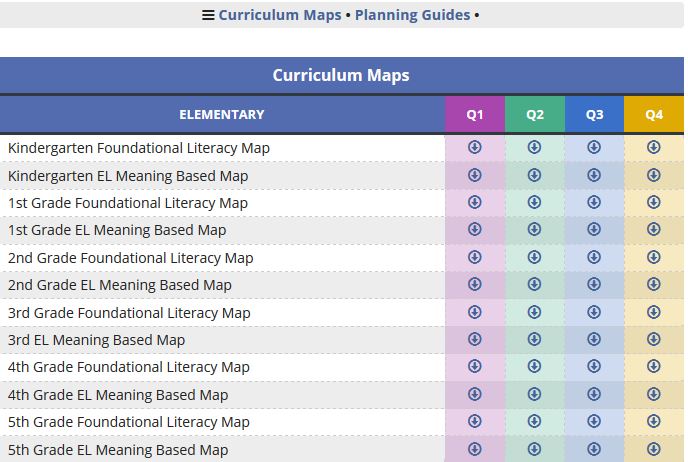Download 1st Grade EL Meaning Based Map Q4
688x462 pixels.
(x=653, y=229)
